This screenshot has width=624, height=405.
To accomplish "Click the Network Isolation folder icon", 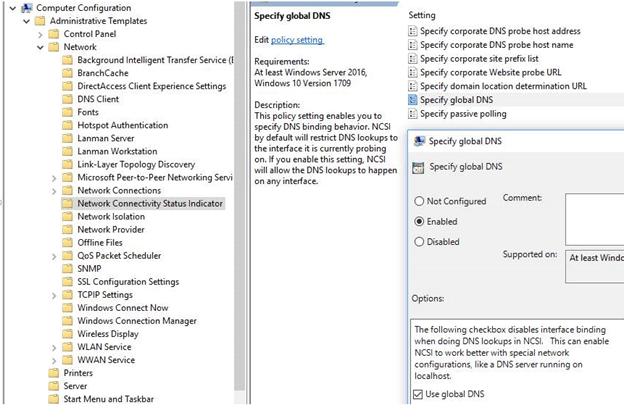I will (x=67, y=216).
